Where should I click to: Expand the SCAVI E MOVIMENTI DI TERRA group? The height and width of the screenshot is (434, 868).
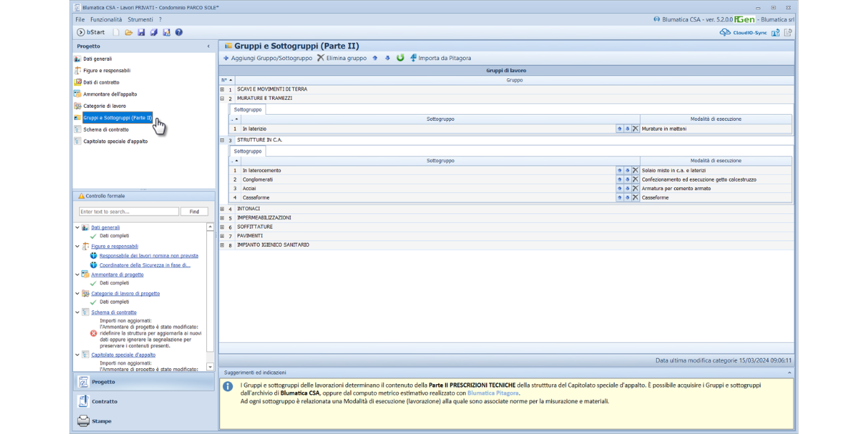click(x=223, y=90)
